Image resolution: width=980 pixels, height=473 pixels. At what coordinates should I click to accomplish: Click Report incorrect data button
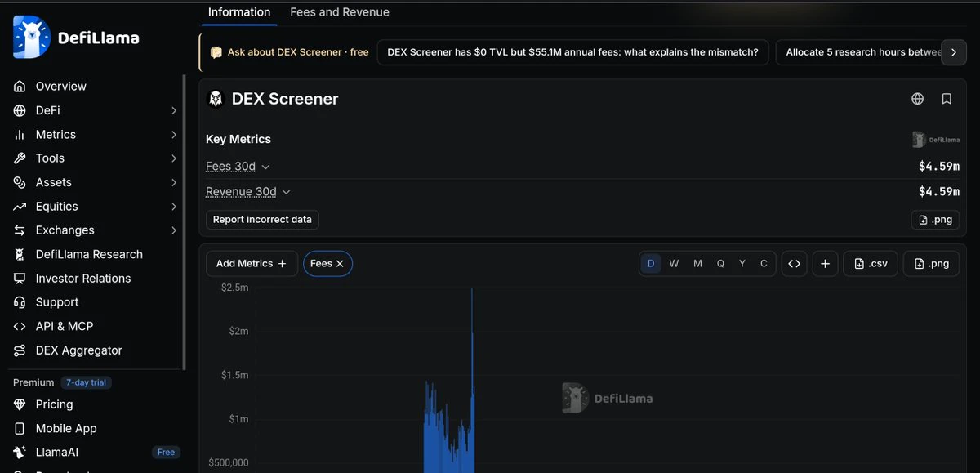pyautogui.click(x=262, y=220)
